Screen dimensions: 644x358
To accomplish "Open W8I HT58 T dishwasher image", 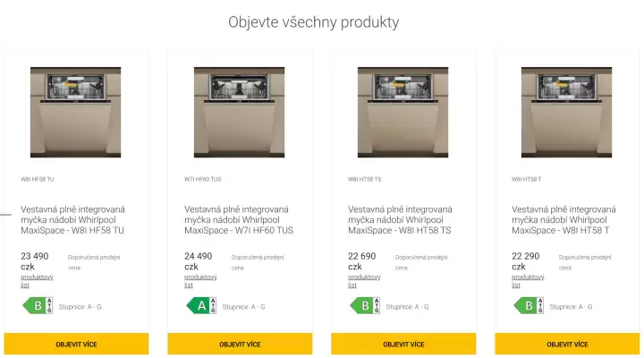I will [566, 112].
